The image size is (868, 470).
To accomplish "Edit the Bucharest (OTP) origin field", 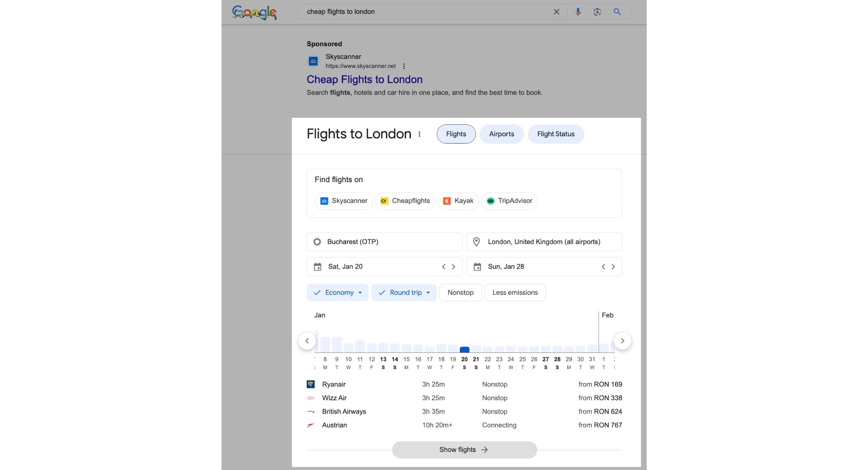I will (384, 242).
